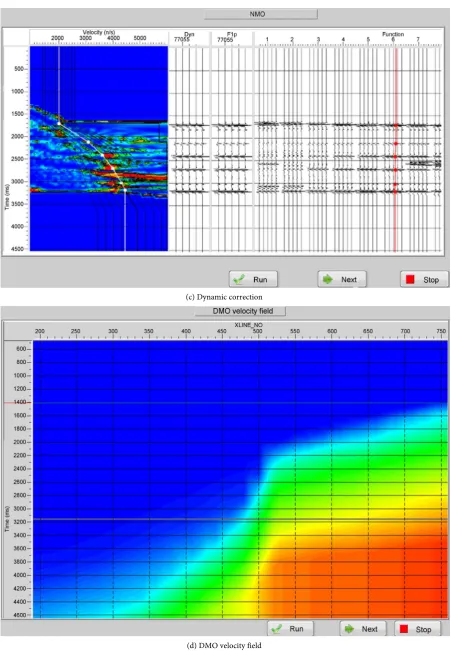The height and width of the screenshot is (651, 451).
Task: Click the 4600 tick on DMO time axis
Action: (x=20, y=615)
